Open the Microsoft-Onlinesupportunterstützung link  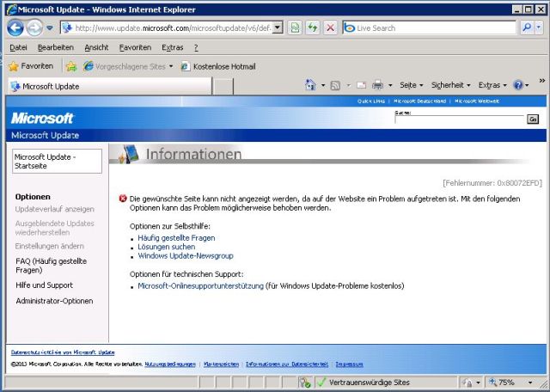point(200,286)
